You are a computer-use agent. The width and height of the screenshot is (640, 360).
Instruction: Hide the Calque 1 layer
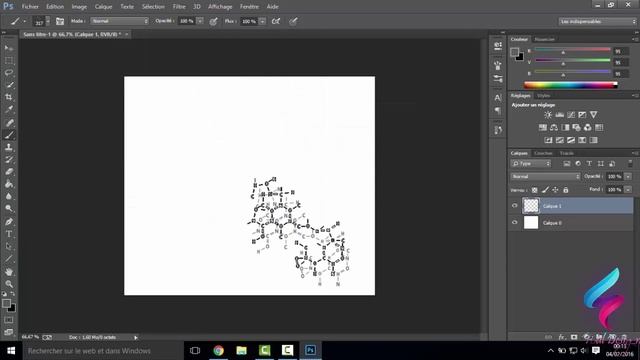click(x=514, y=206)
